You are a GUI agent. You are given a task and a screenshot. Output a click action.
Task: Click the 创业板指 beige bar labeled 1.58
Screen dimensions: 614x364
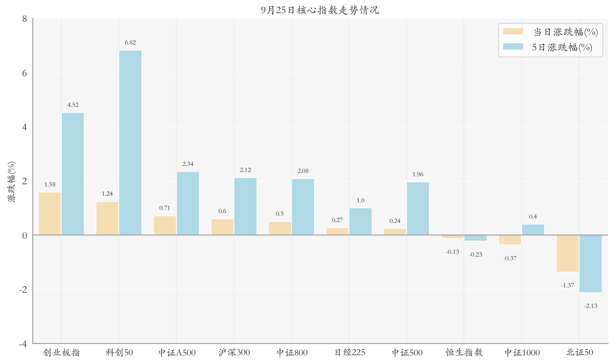tap(50, 213)
